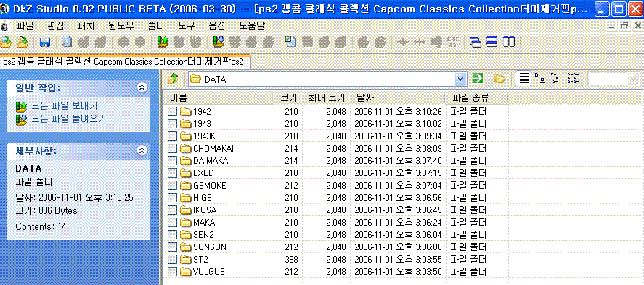Select the MAKAI folder row name

[205, 223]
